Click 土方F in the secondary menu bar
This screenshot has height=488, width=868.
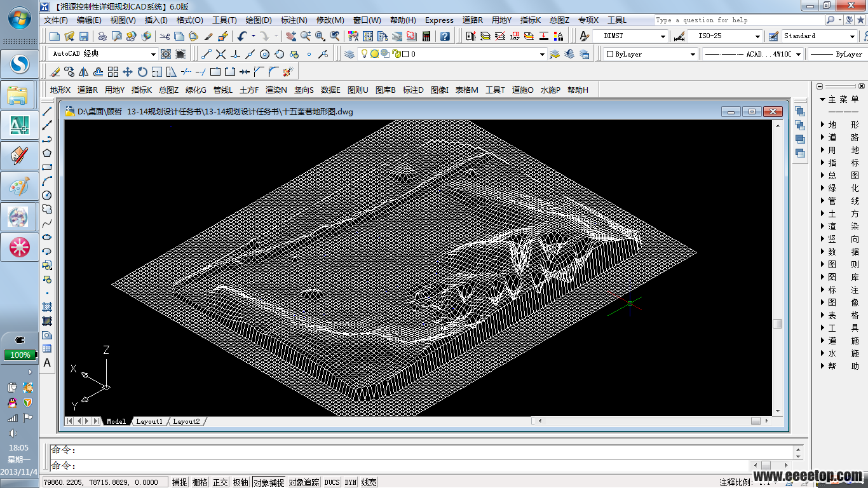[249, 90]
